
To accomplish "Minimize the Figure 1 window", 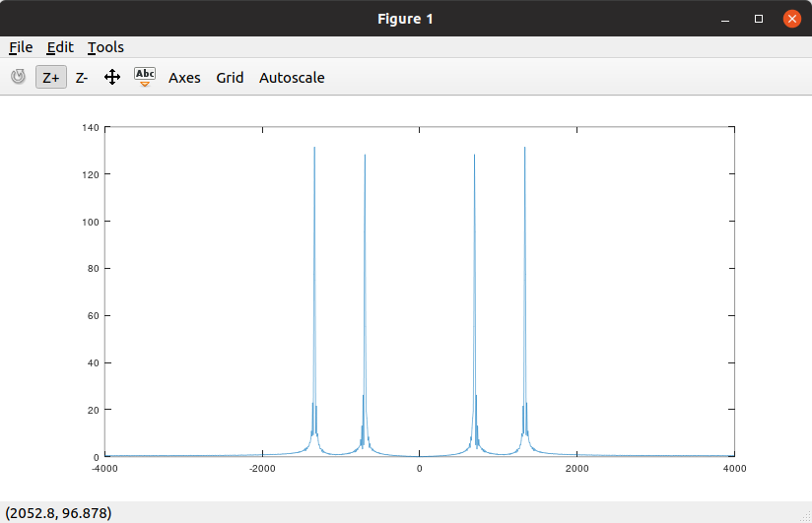I will [725, 19].
